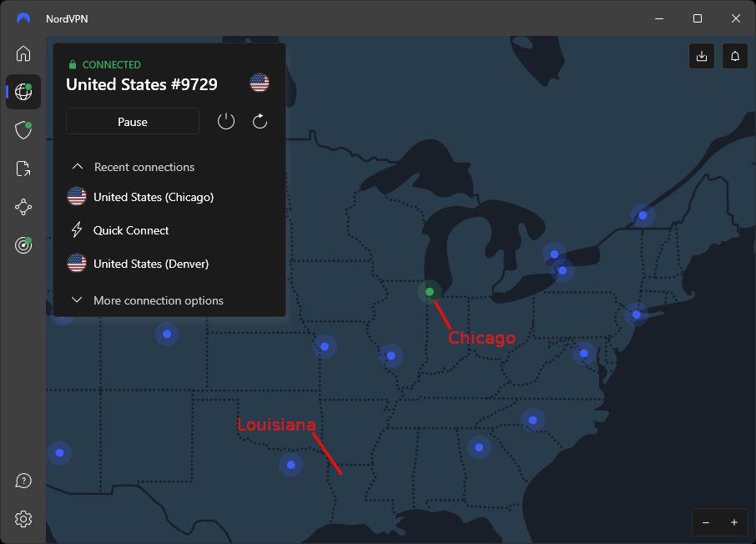This screenshot has height=544, width=756.
Task: Pause the VPN connection
Action: click(133, 122)
